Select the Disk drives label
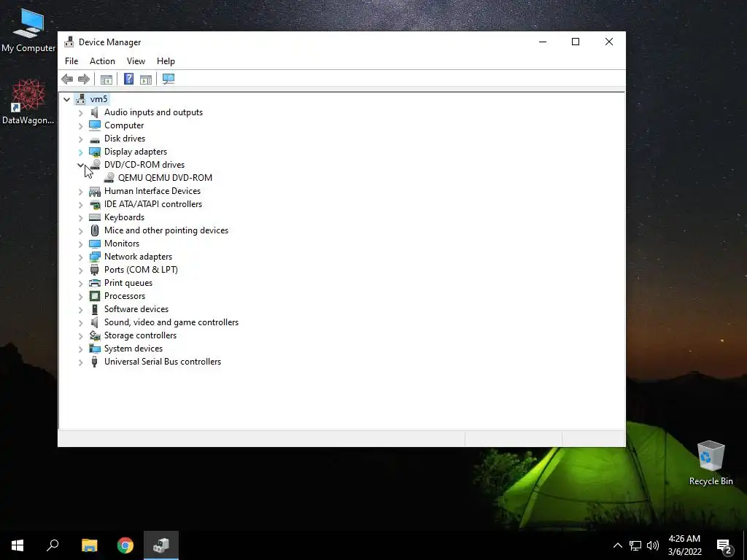The height and width of the screenshot is (560, 747). pos(125,139)
